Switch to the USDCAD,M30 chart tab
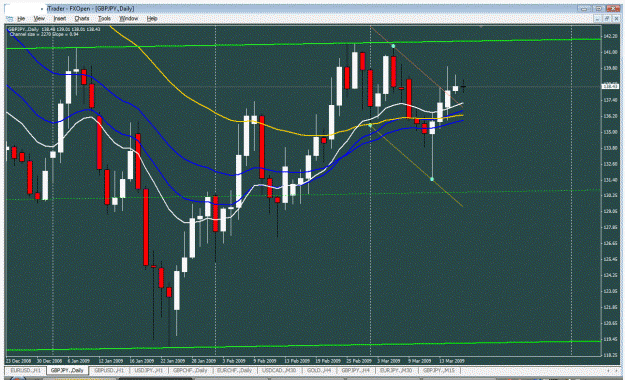The image size is (625, 380). pos(279,370)
